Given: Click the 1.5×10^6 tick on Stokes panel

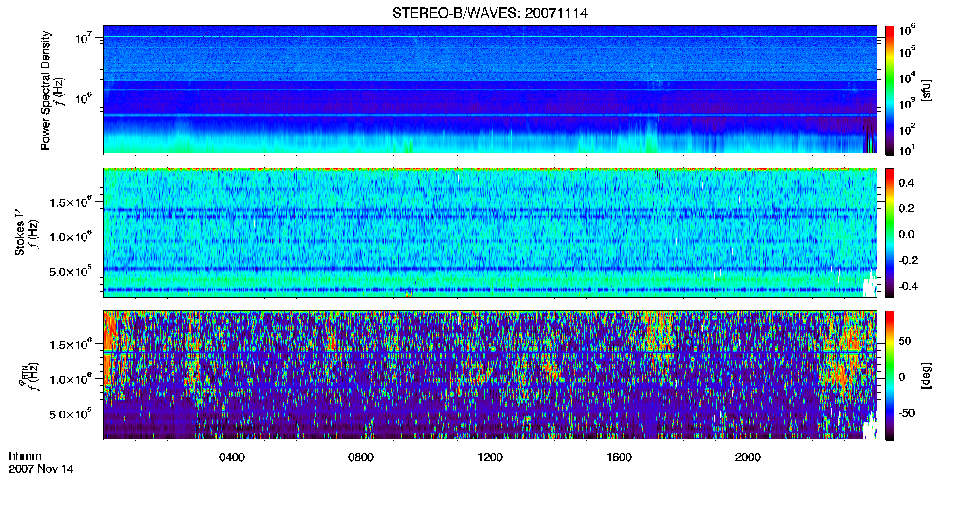Looking at the screenshot, I should (71, 202).
